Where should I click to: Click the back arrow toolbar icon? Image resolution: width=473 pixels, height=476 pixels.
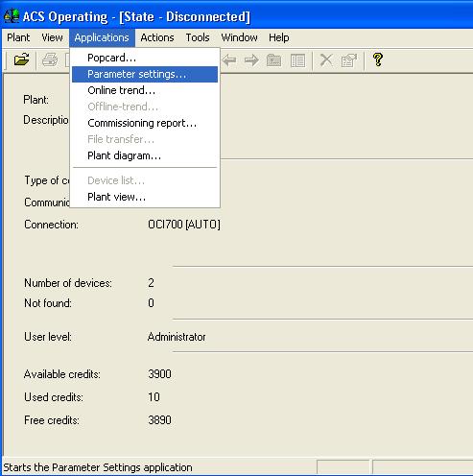(229, 60)
